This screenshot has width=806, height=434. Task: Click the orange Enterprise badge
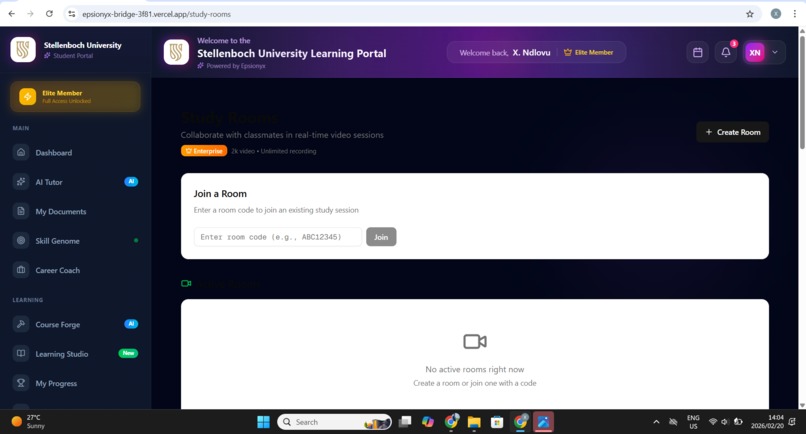pos(204,151)
